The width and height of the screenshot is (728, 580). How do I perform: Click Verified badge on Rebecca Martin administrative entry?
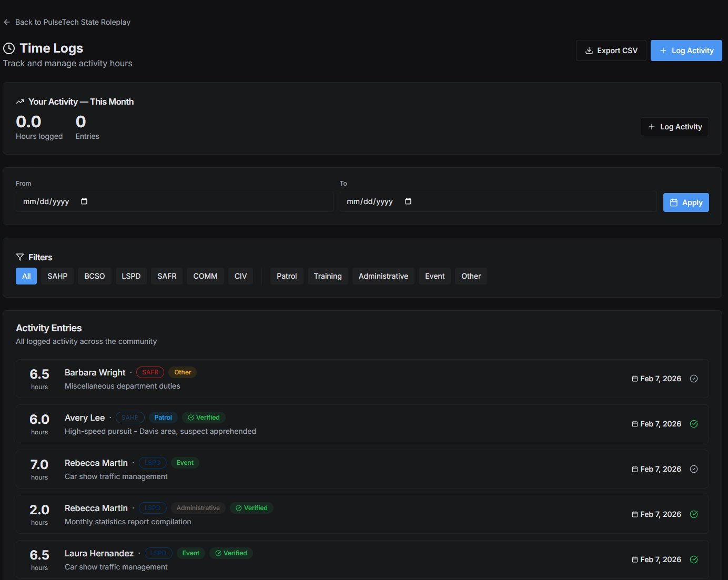(251, 508)
